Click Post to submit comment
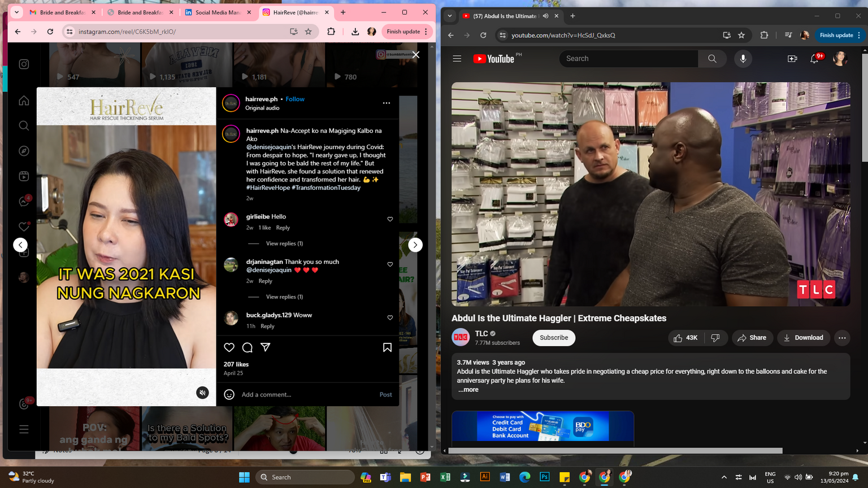Image resolution: width=868 pixels, height=488 pixels. point(385,394)
